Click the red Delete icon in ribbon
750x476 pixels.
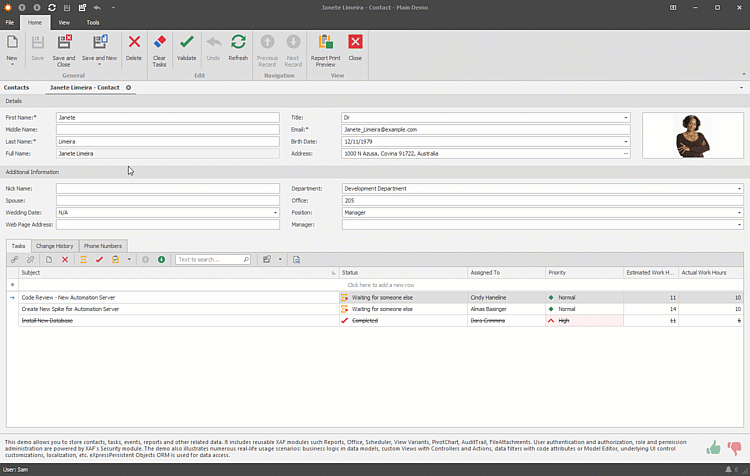[x=134, y=43]
